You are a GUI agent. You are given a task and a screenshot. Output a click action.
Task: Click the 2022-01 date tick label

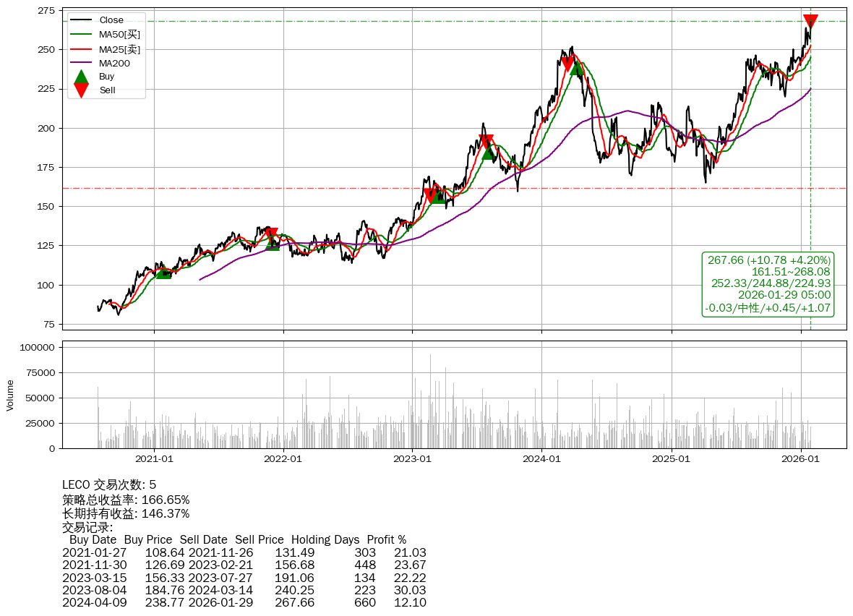click(x=283, y=458)
